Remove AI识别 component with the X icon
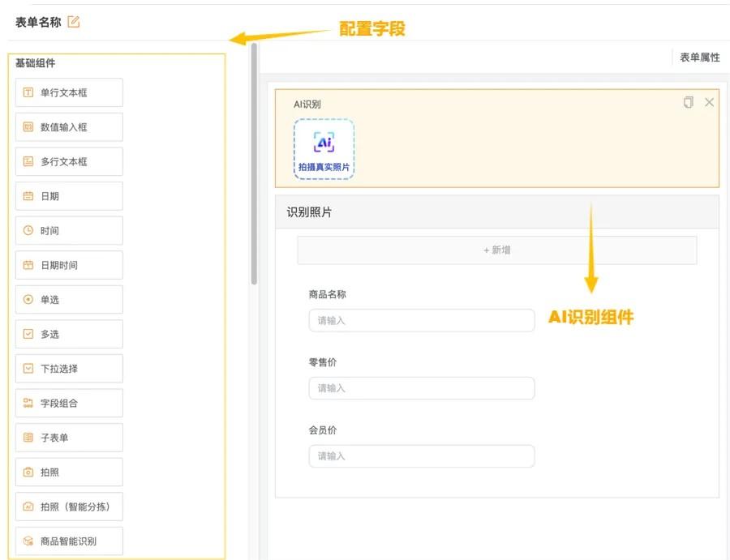Image resolution: width=730 pixels, height=560 pixels. pos(710,102)
